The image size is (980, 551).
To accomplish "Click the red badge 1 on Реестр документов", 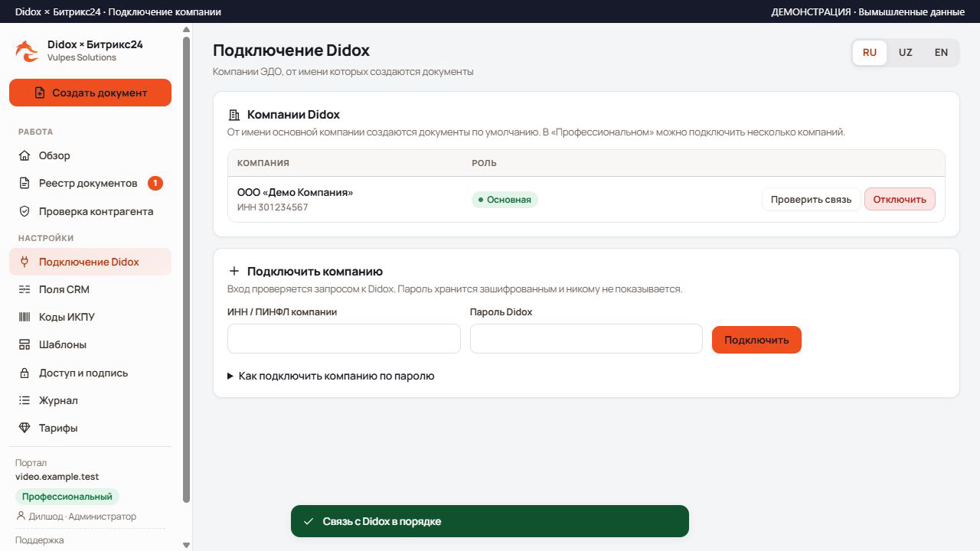I will point(155,184).
